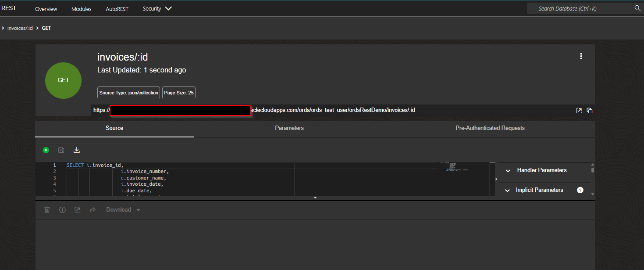Run the SQL query with the green play icon
The image size is (644, 270).
pos(46,150)
